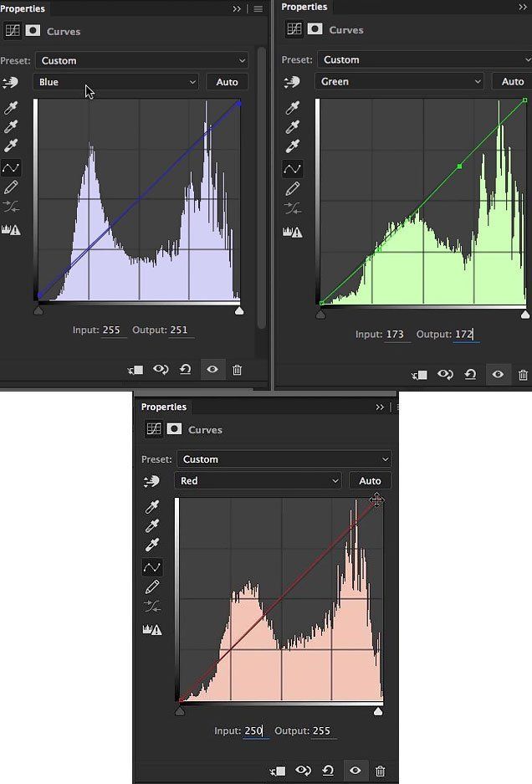The height and width of the screenshot is (784, 532).
Task: Toggle layer visibility eye in the Green panel
Action: tap(498, 374)
